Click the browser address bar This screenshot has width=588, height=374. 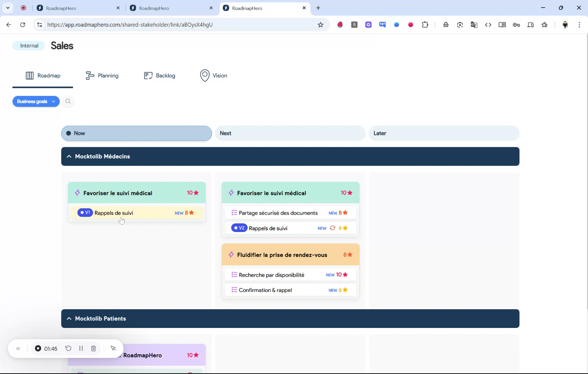(173, 25)
